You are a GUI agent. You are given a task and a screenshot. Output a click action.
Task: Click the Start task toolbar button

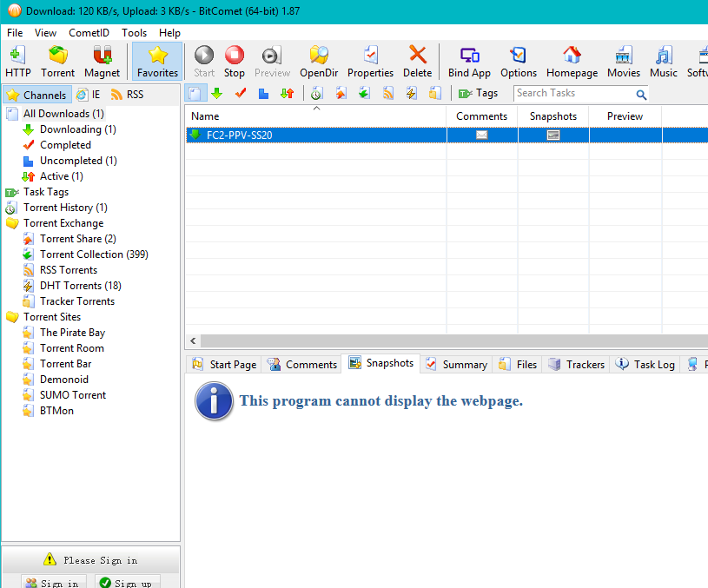point(204,62)
